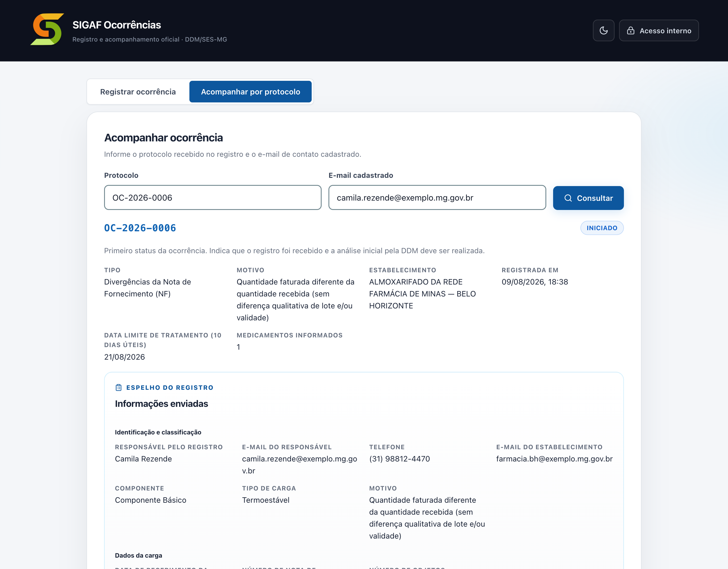Focus the Protocolo input field
The height and width of the screenshot is (569, 728).
pos(213,198)
